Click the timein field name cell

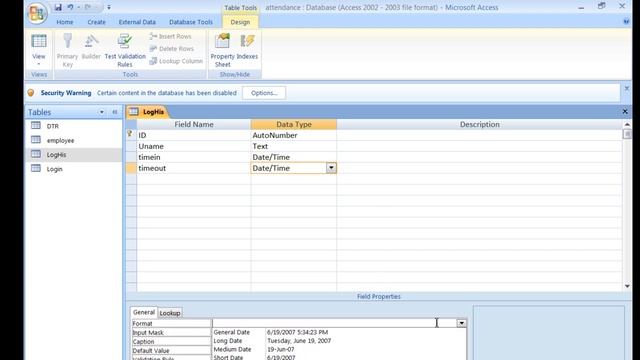click(x=194, y=157)
